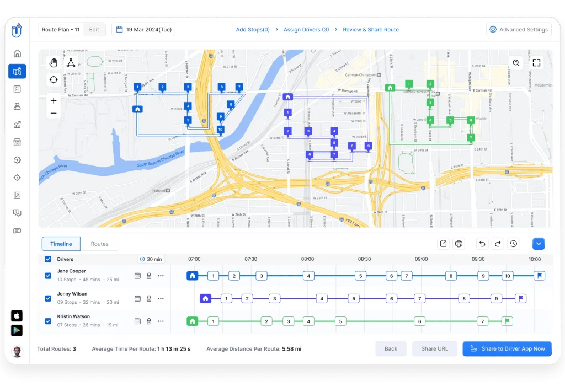The width and height of the screenshot is (565, 392).
Task: Click the Share URL button
Action: [x=435, y=348]
